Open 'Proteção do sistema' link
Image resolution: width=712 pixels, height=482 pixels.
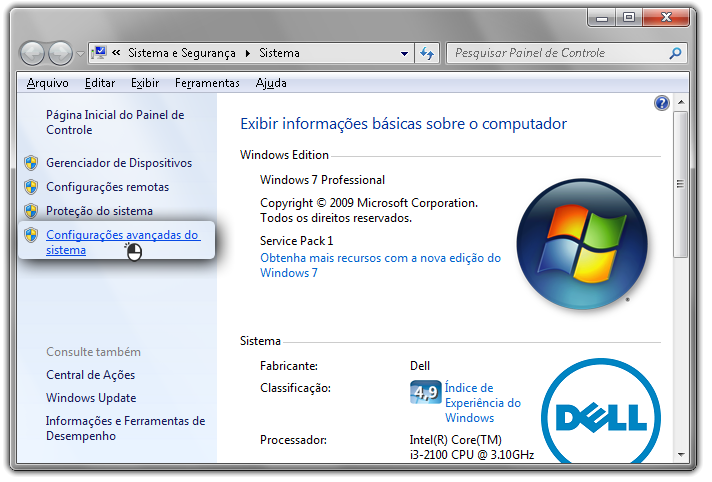(x=99, y=211)
